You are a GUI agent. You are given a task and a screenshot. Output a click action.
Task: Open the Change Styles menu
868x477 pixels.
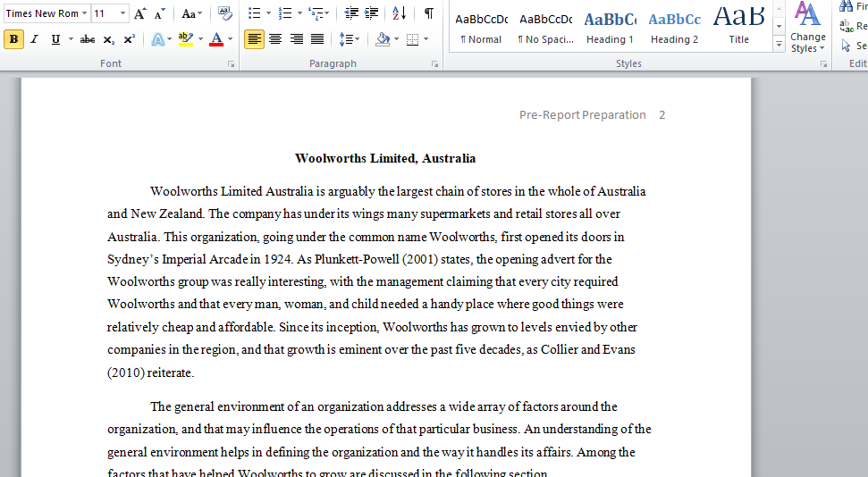point(808,28)
